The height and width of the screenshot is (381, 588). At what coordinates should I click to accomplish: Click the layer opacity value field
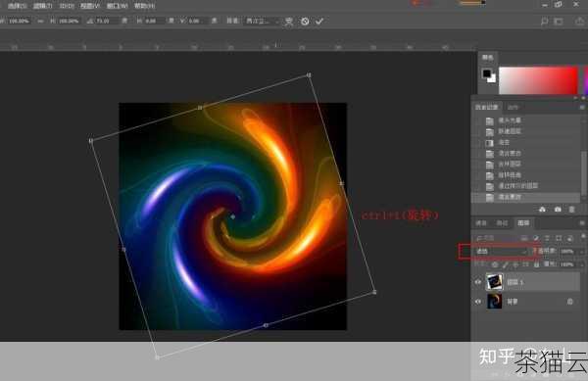click(x=567, y=252)
